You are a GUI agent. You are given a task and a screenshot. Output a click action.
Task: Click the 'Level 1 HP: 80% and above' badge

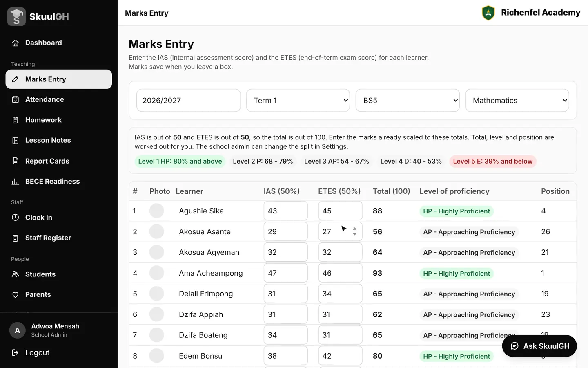point(180,161)
